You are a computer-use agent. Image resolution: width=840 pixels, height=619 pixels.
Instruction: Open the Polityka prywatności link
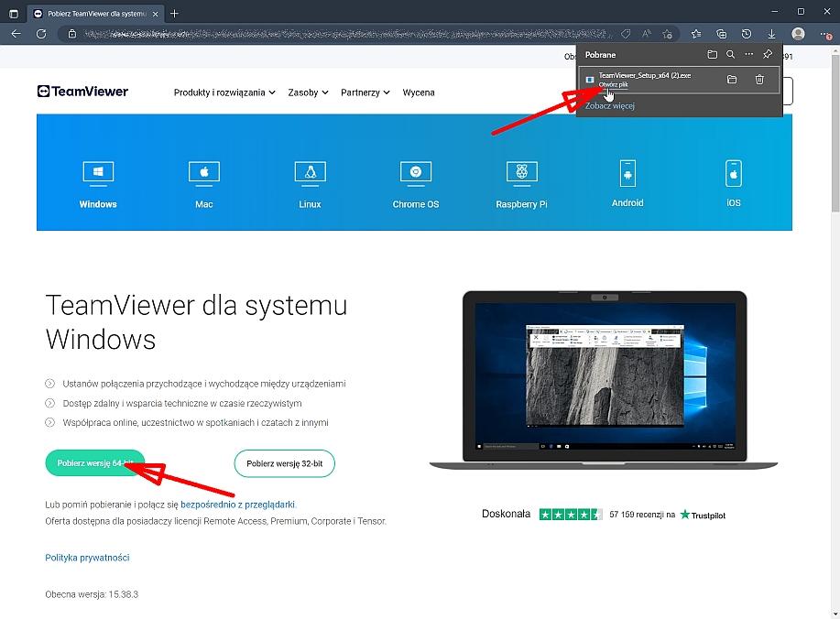pyautogui.click(x=87, y=558)
